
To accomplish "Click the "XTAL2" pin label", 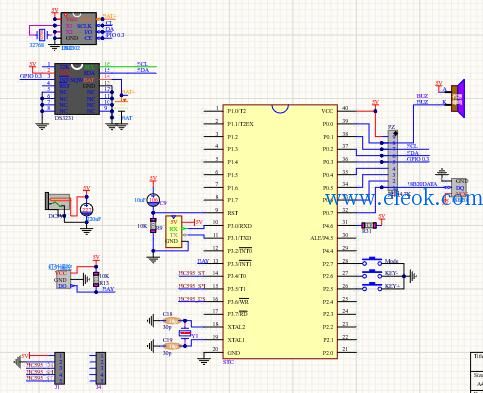I will tap(236, 327).
